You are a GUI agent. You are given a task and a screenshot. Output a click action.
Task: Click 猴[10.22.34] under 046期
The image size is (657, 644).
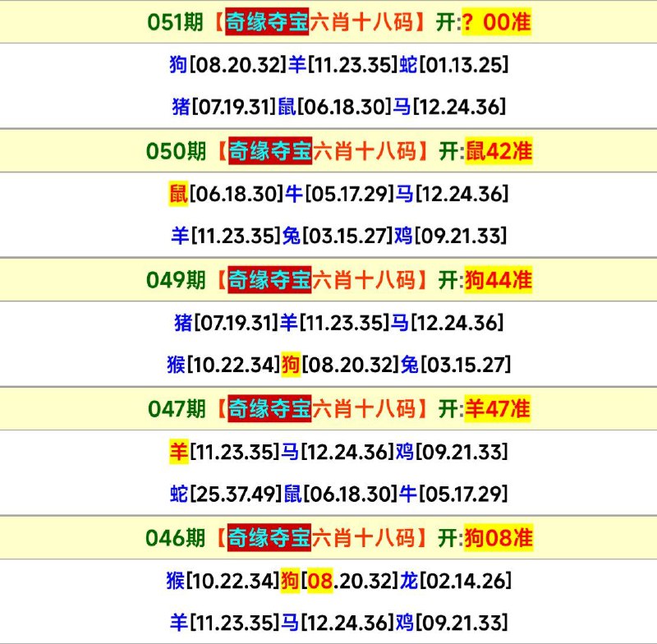[223, 581]
